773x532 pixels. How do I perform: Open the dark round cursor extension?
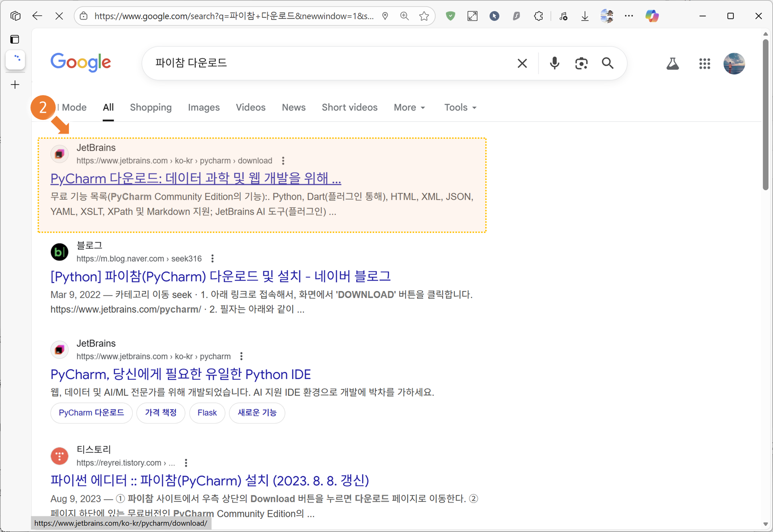pyautogui.click(x=494, y=16)
